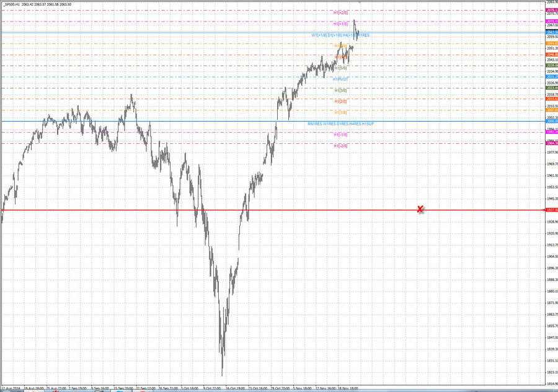Click the 1912.70 value on the price axis
This screenshot has width=558, height=392.
[552, 245]
